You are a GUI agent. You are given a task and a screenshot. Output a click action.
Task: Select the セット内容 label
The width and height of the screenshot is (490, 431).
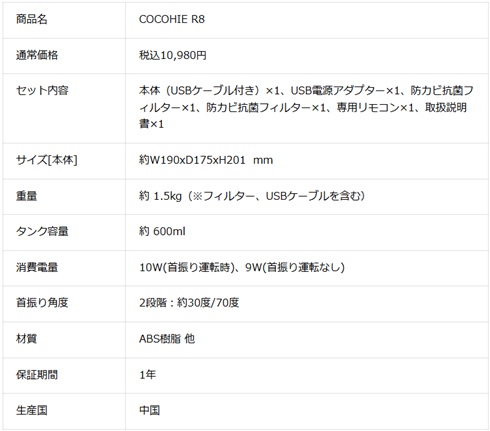(x=42, y=90)
